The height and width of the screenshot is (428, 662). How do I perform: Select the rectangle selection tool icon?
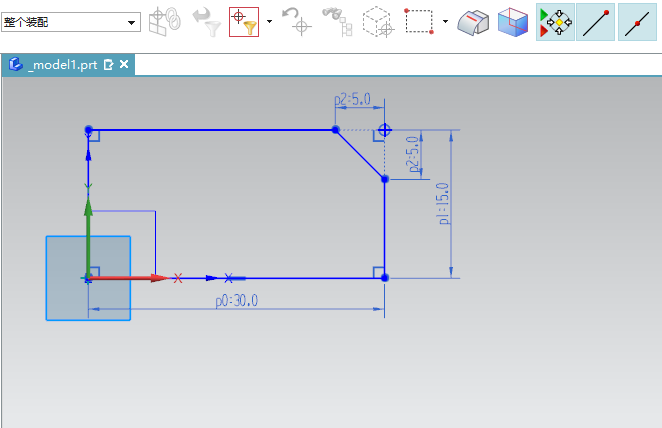(x=419, y=21)
